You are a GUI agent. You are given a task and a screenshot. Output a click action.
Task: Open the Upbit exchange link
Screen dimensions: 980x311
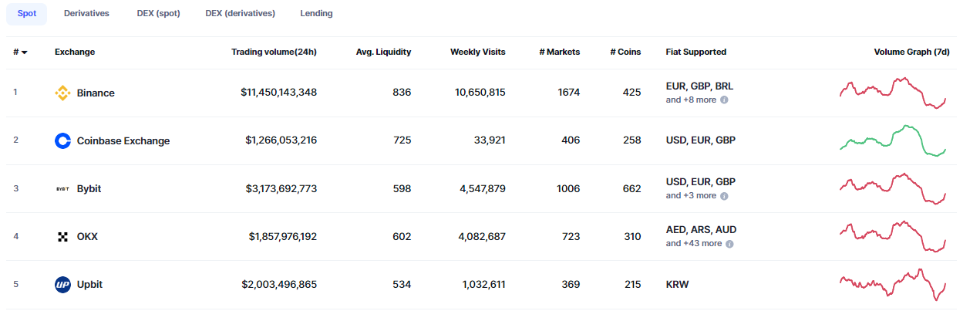point(89,285)
